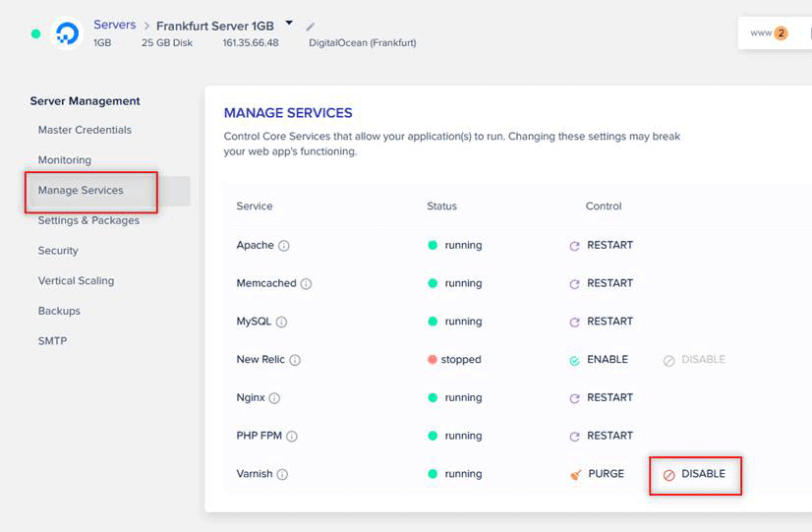Open Vertical Scaling in the sidebar

click(x=76, y=281)
